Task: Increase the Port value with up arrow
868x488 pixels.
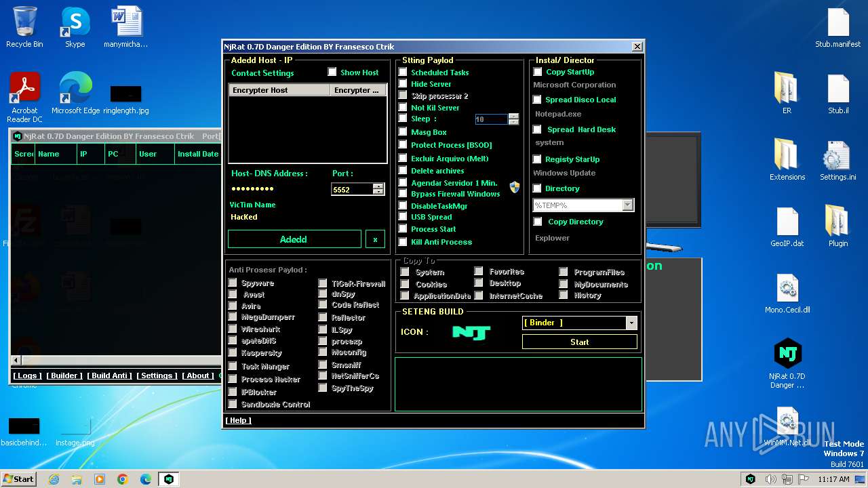Action: pyautogui.click(x=378, y=186)
